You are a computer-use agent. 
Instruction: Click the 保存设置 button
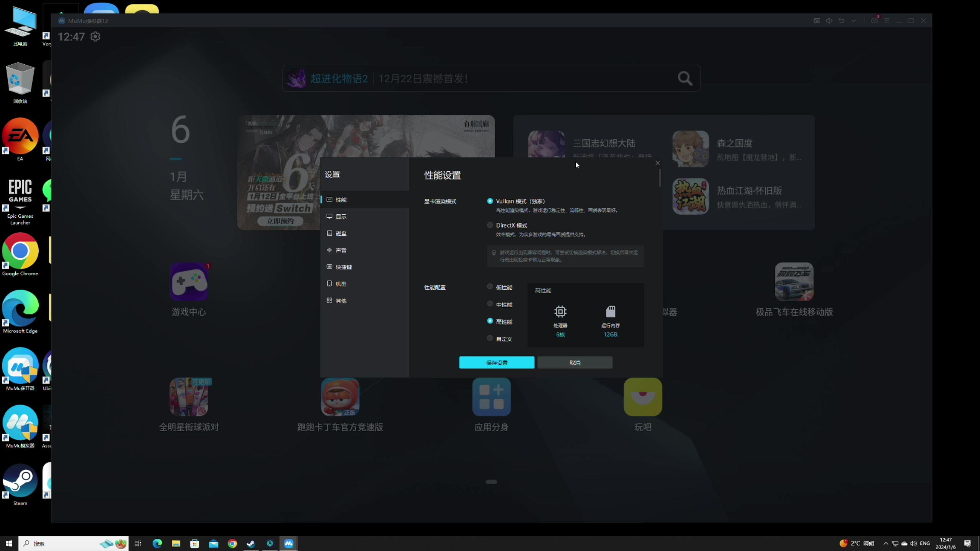497,363
